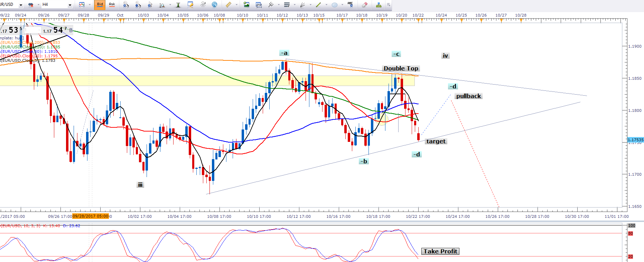The image size is (644, 262).
Task: Toggle the Bid price display
Action: pyautogui.click(x=100, y=4)
